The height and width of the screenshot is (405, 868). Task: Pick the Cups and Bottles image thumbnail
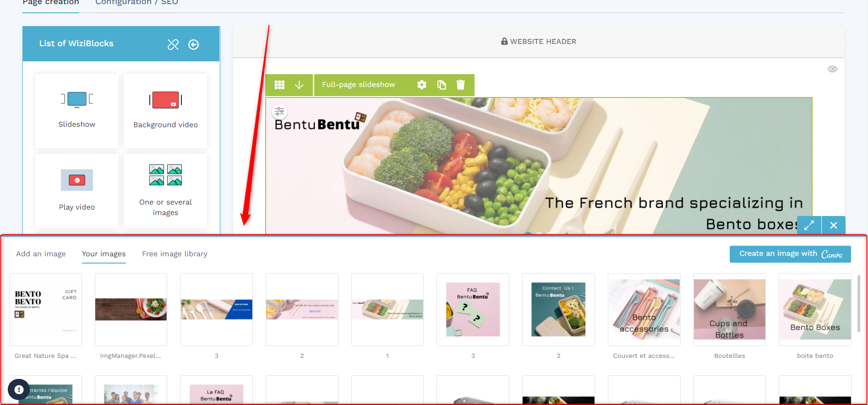tap(730, 309)
